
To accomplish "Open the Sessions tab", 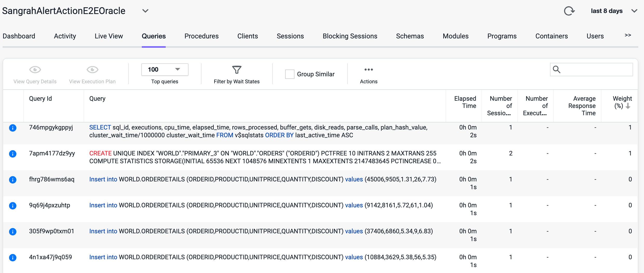I will click(x=290, y=36).
